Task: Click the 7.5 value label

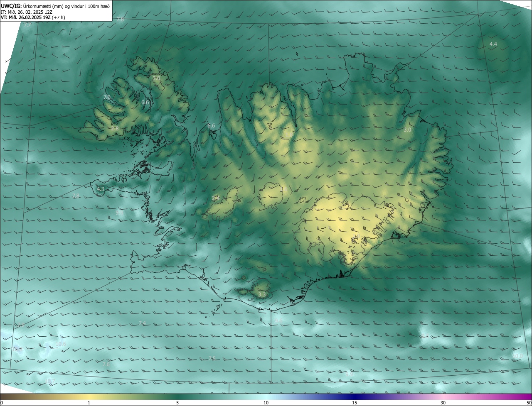Action: coord(212,358)
